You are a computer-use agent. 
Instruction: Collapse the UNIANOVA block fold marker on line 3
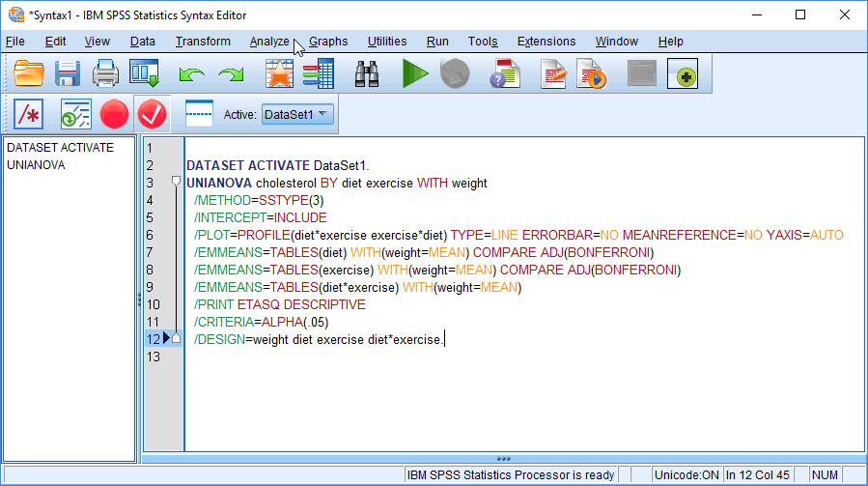(x=176, y=182)
